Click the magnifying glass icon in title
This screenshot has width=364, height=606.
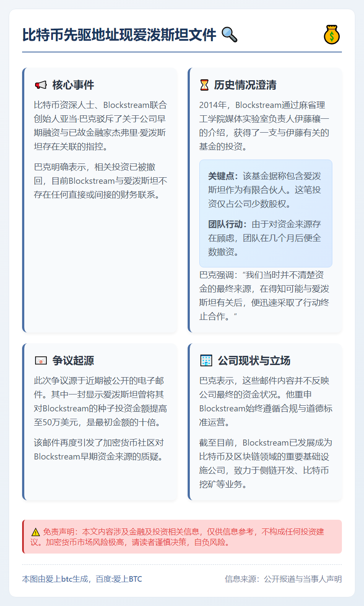click(229, 35)
